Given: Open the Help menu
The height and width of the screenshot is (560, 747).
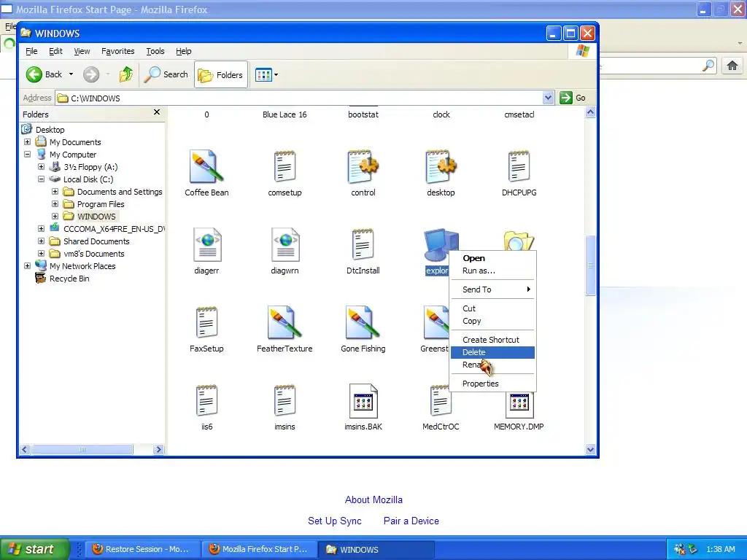Looking at the screenshot, I should click(x=183, y=51).
